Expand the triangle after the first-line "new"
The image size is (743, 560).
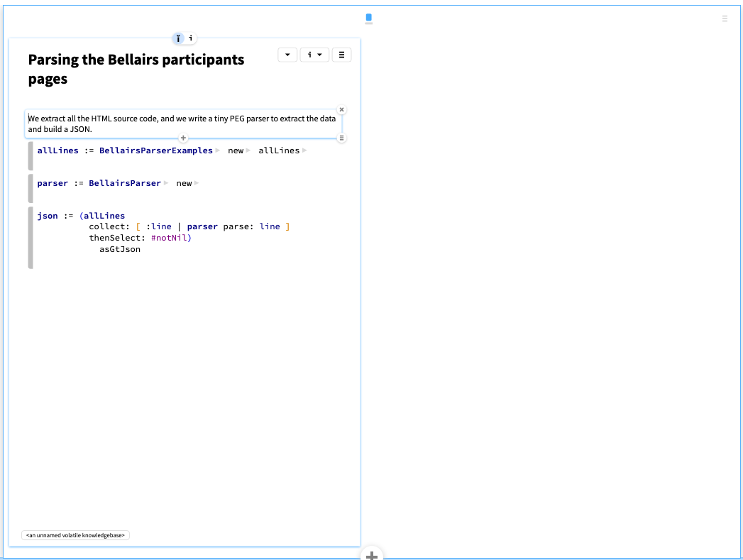pyautogui.click(x=248, y=150)
